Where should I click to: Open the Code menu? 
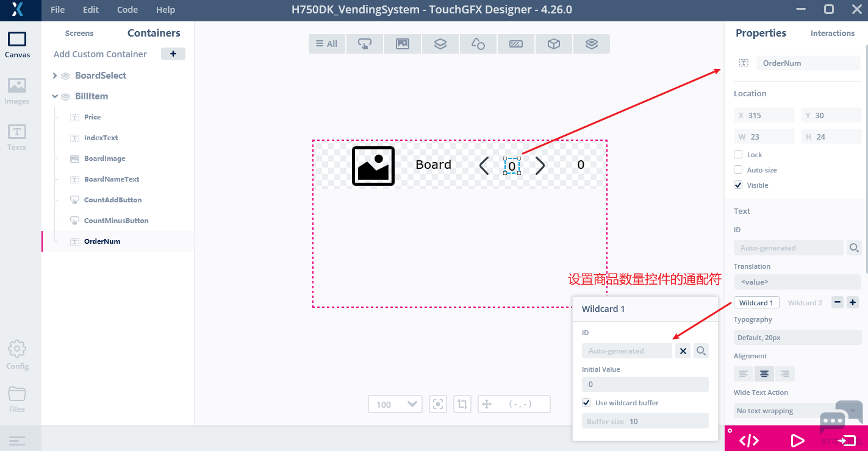pos(127,10)
